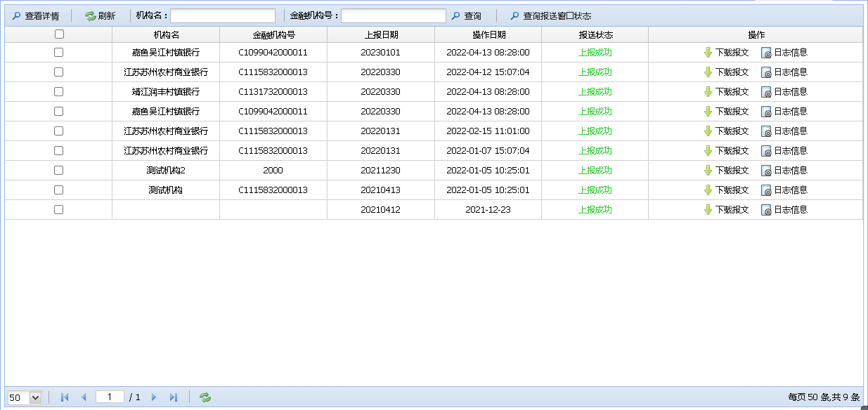Open 日志信息 for the 20210413 row
Image resolution: width=868 pixels, height=410 pixels.
click(x=784, y=190)
